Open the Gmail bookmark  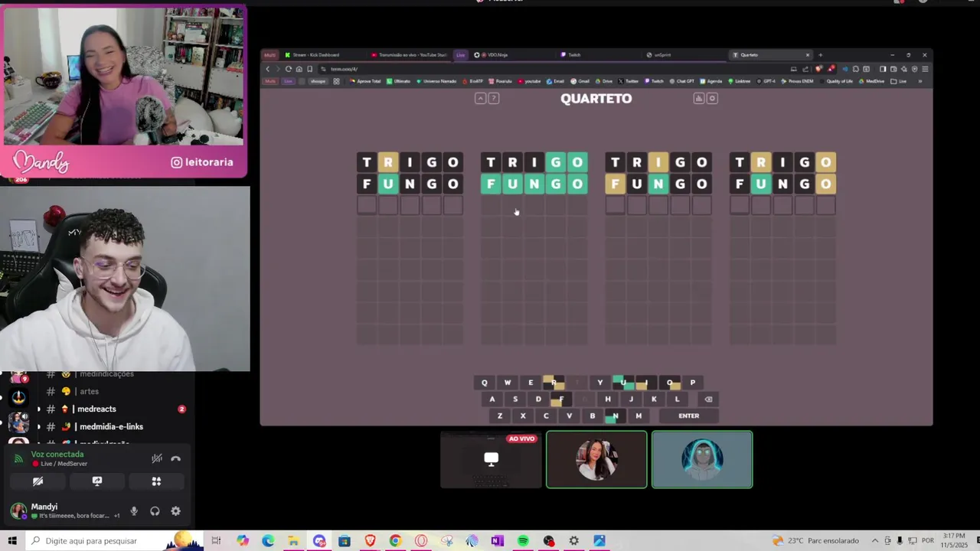[580, 81]
